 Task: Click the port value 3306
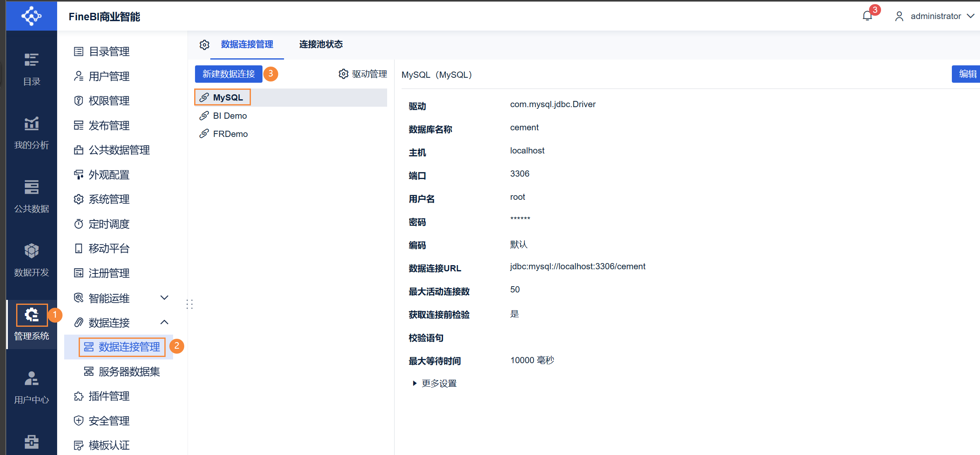pos(520,174)
